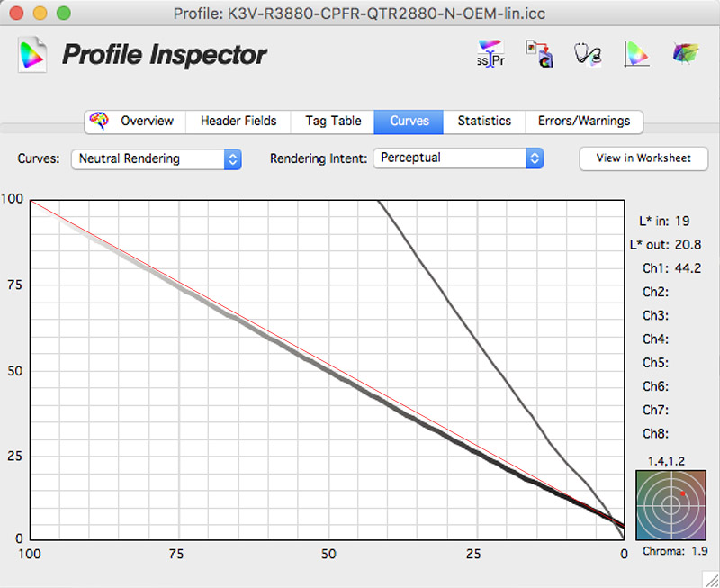Open the image conversion tool icon

[539, 54]
